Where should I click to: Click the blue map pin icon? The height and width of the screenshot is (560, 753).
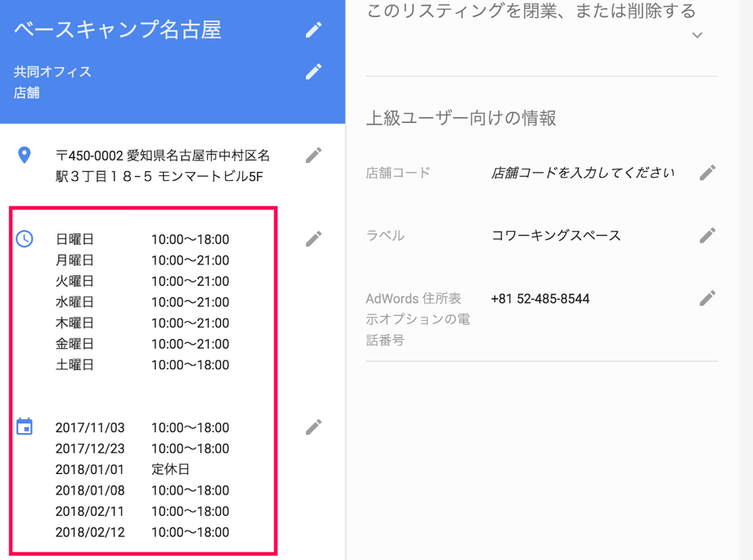pyautogui.click(x=25, y=155)
